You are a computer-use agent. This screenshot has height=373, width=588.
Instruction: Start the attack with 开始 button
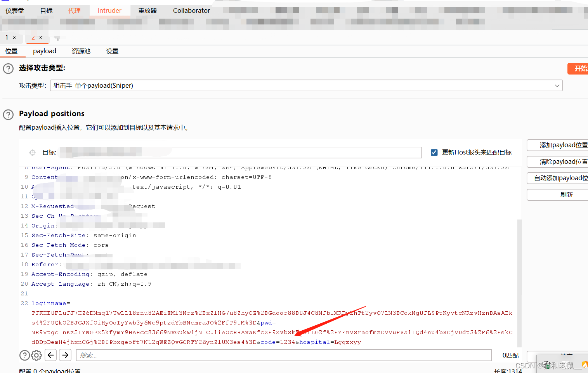(578, 68)
